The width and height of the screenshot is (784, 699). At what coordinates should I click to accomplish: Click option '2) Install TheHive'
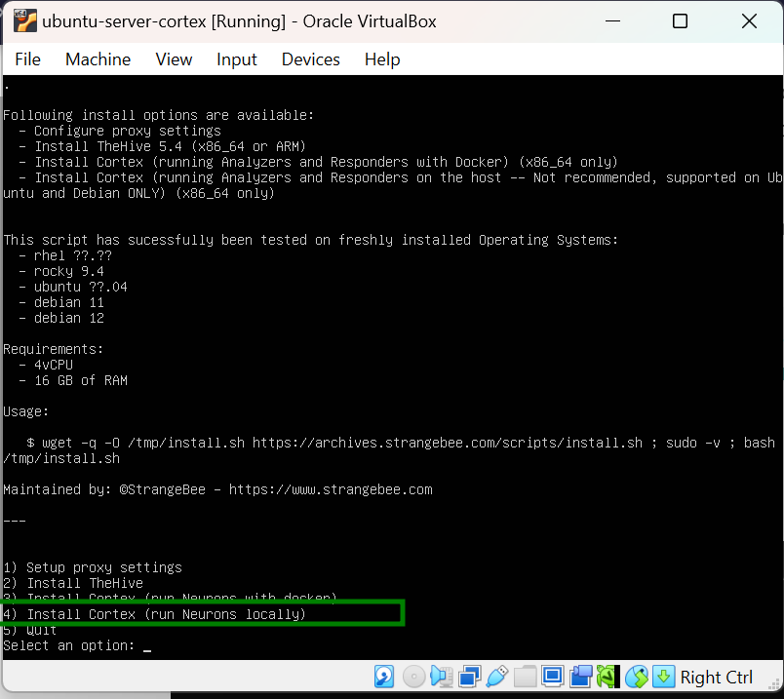coord(73,583)
